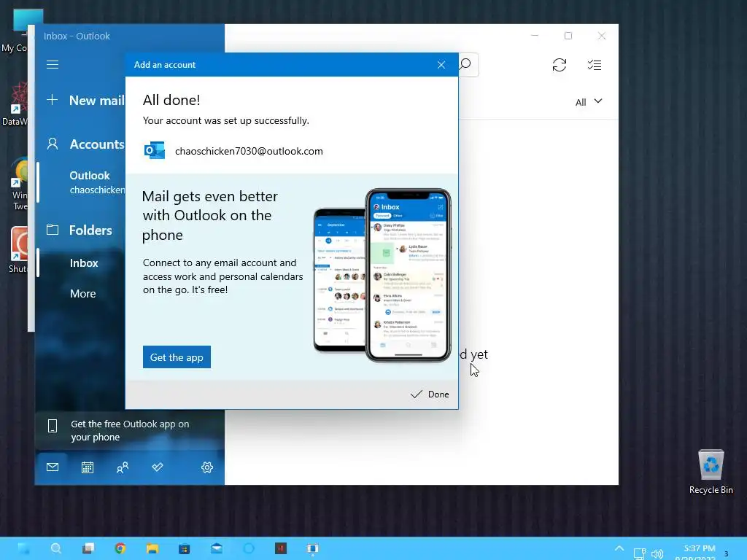Click the chaoschicken7030@outlook.com account text
The image size is (747, 560).
tap(249, 151)
